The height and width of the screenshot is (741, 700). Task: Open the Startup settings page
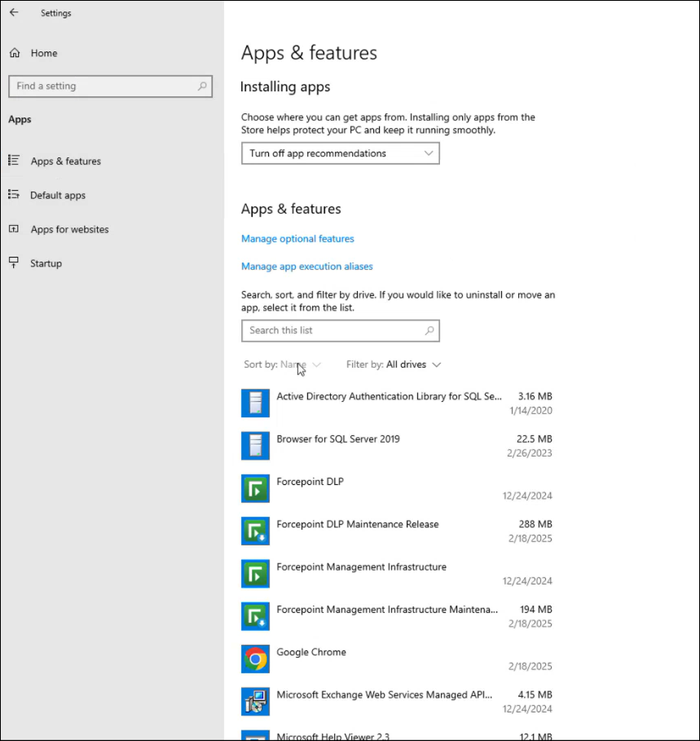(x=46, y=263)
